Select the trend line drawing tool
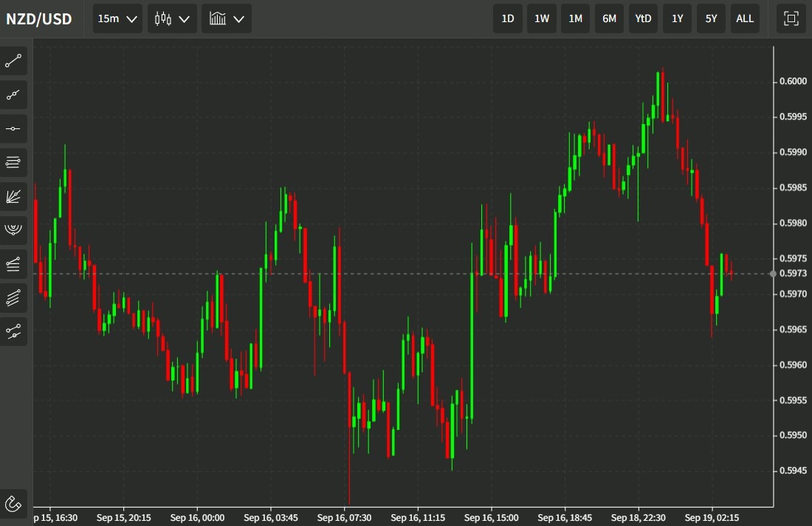 click(13, 61)
